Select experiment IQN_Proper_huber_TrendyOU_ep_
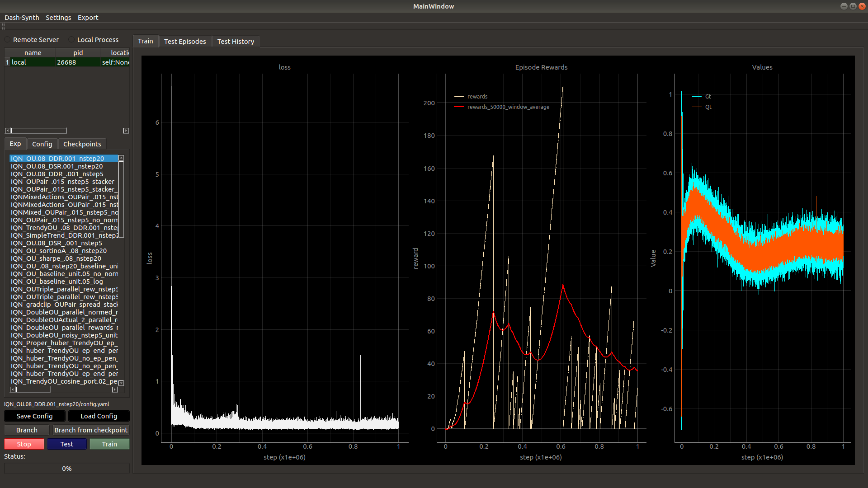Viewport: 868px width, 488px height. coord(64,343)
